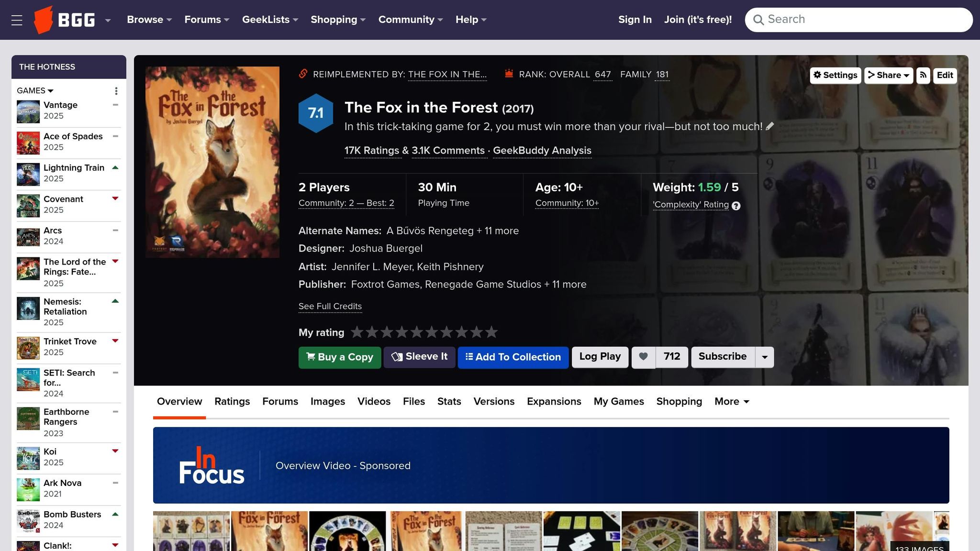Rate the game one star
The width and height of the screenshot is (980, 551).
click(357, 332)
